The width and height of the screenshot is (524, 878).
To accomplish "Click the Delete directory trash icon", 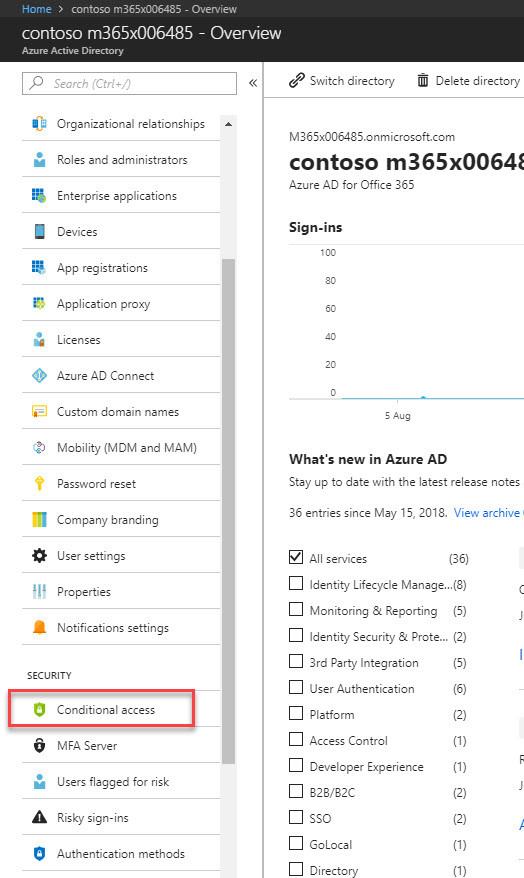I will click(x=423, y=81).
